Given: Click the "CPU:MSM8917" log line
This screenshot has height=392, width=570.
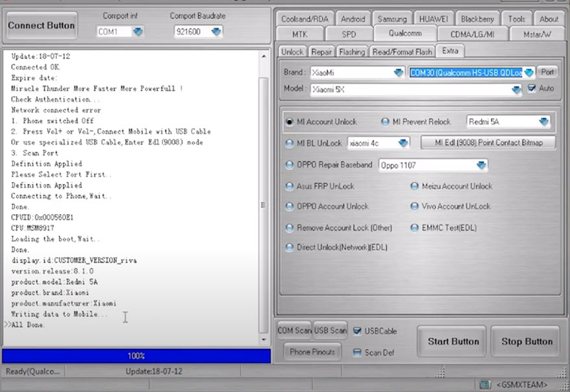Looking at the screenshot, I should click(32, 228).
